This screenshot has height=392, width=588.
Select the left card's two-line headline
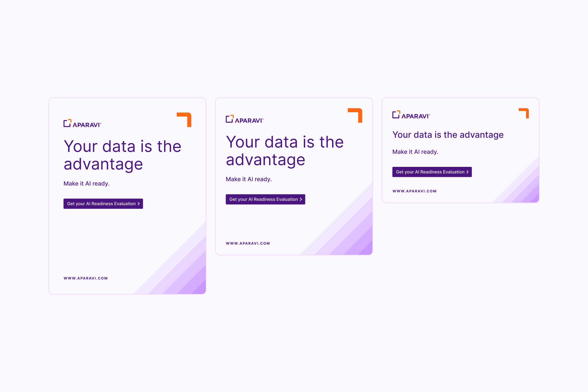point(122,156)
